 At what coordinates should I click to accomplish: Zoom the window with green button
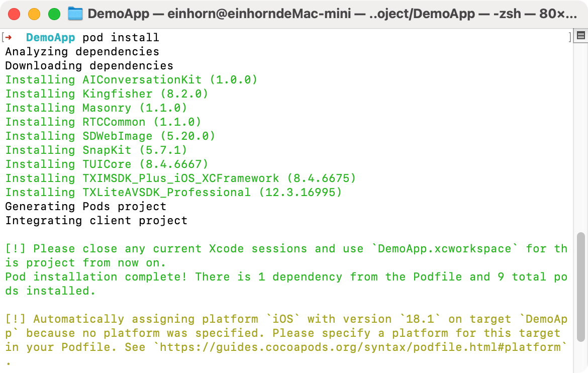point(54,14)
